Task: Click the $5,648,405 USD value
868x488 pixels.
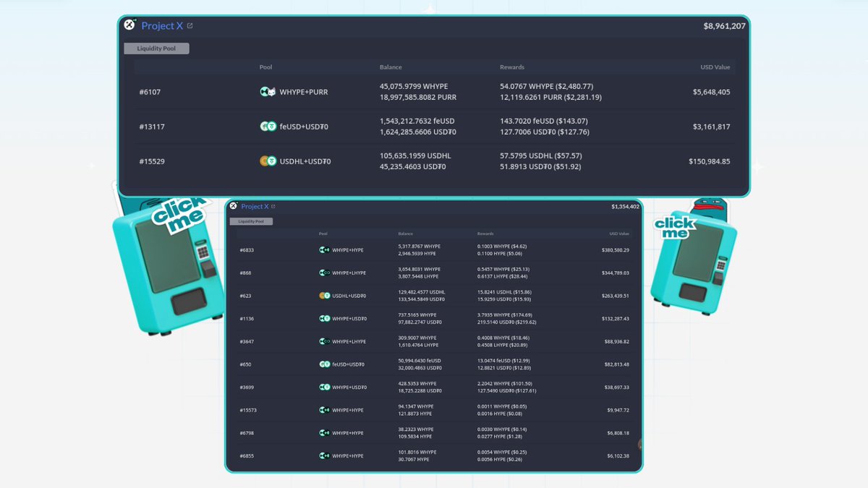Action: pos(711,92)
